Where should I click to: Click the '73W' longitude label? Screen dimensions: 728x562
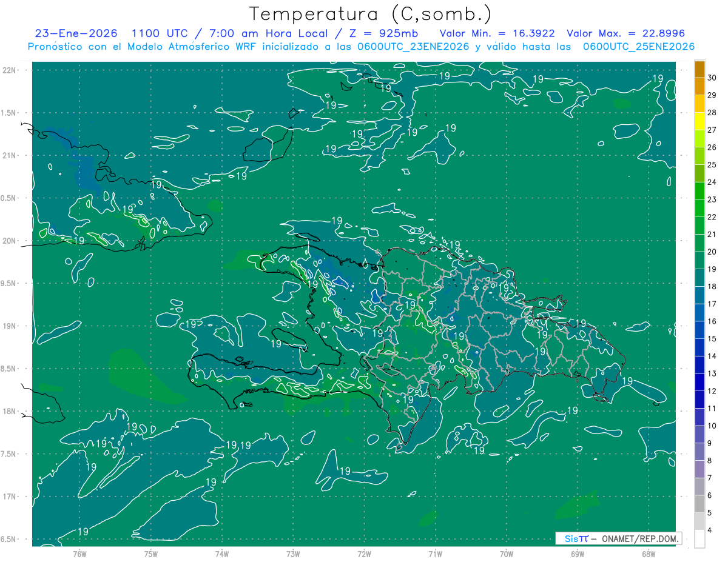coord(293,554)
